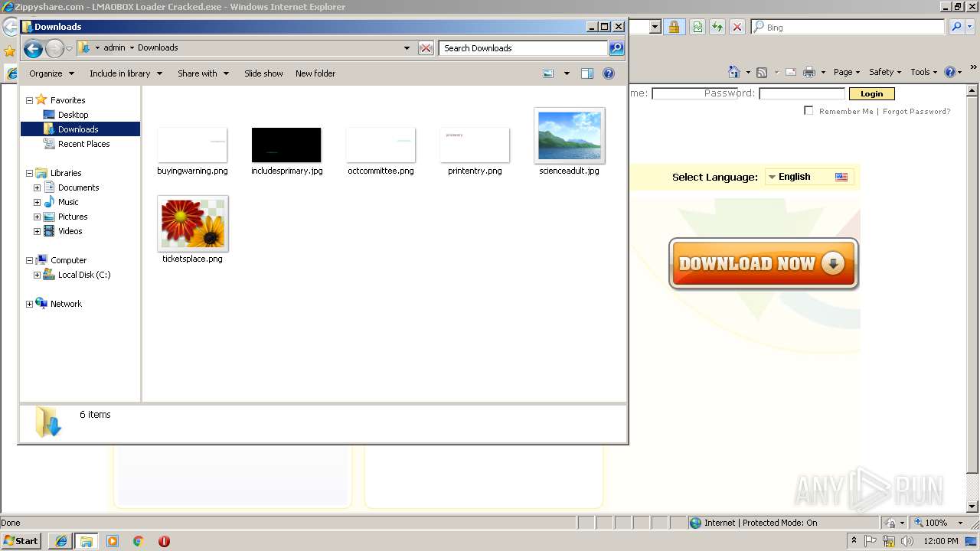This screenshot has width=980, height=551.
Task: Expand the view options dropdown arrow
Action: 567,73
